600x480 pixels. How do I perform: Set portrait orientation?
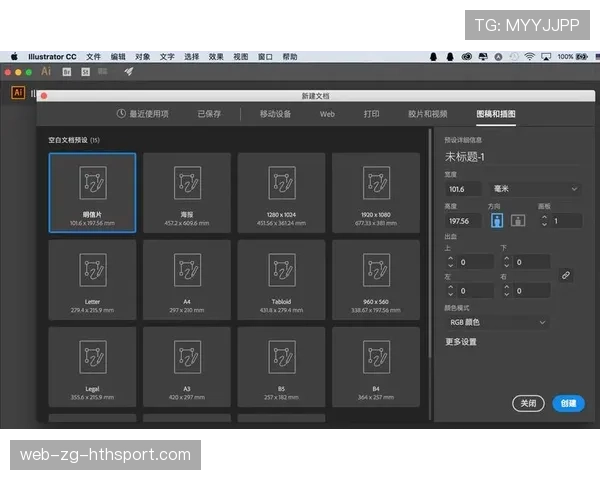[x=497, y=221]
